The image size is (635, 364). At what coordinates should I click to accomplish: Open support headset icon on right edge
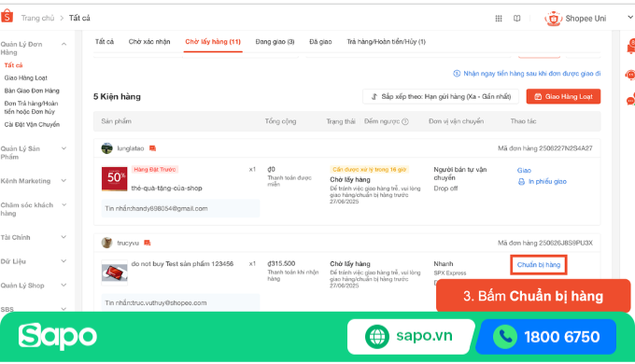630,75
